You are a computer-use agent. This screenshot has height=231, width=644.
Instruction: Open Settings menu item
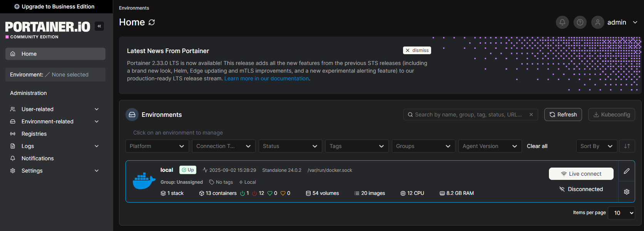(55, 171)
